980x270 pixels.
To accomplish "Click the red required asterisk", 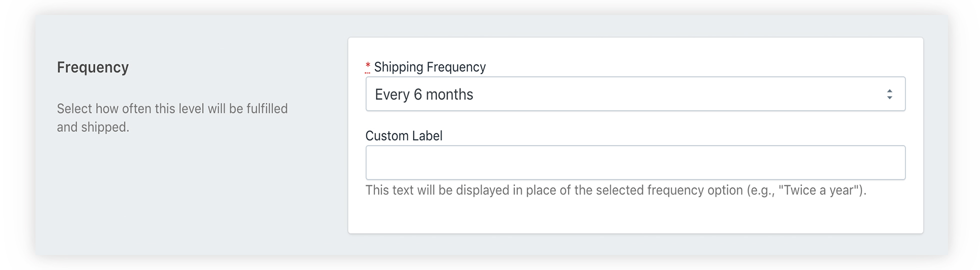I will pos(368,66).
